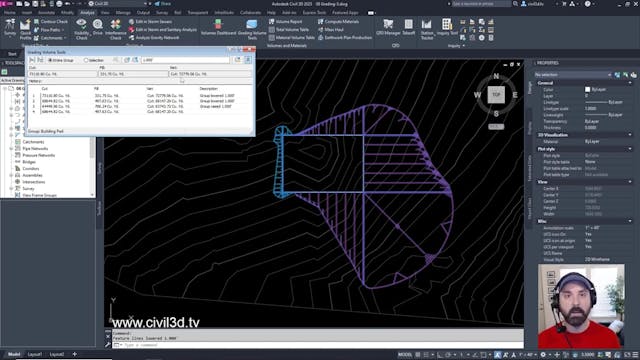Open Mass Haul tool
The width and height of the screenshot is (640, 360).
[x=331, y=30]
